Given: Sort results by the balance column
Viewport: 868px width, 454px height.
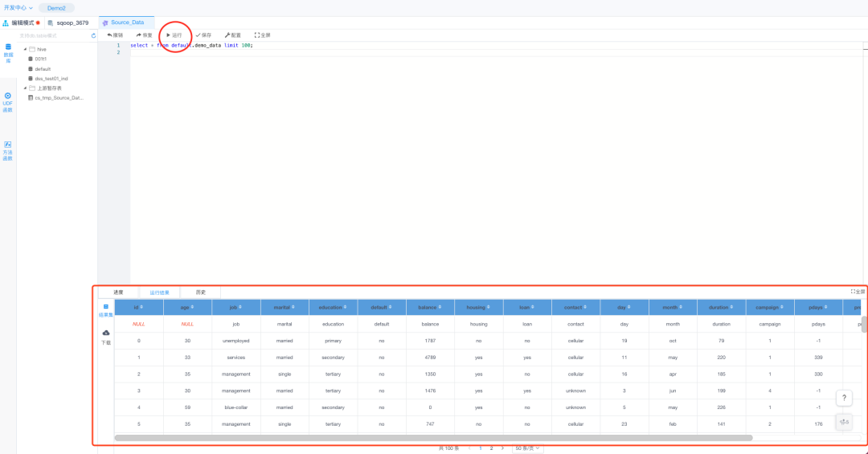Looking at the screenshot, I should point(430,307).
